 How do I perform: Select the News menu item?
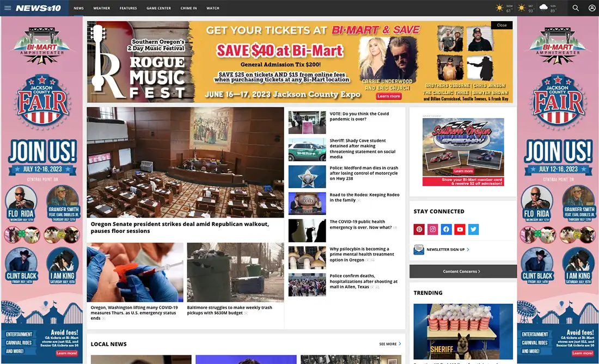tap(79, 8)
